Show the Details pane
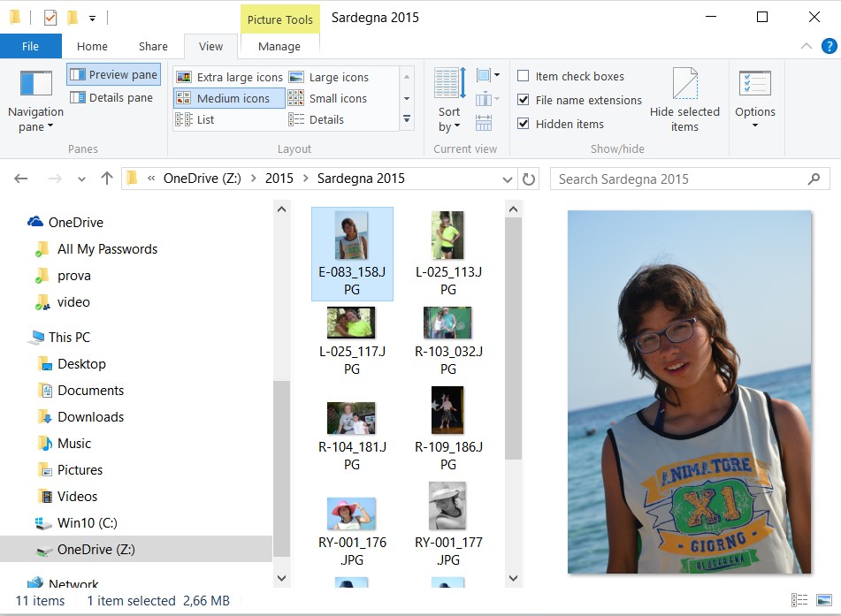Screen dimensions: 841x616 click(111, 98)
